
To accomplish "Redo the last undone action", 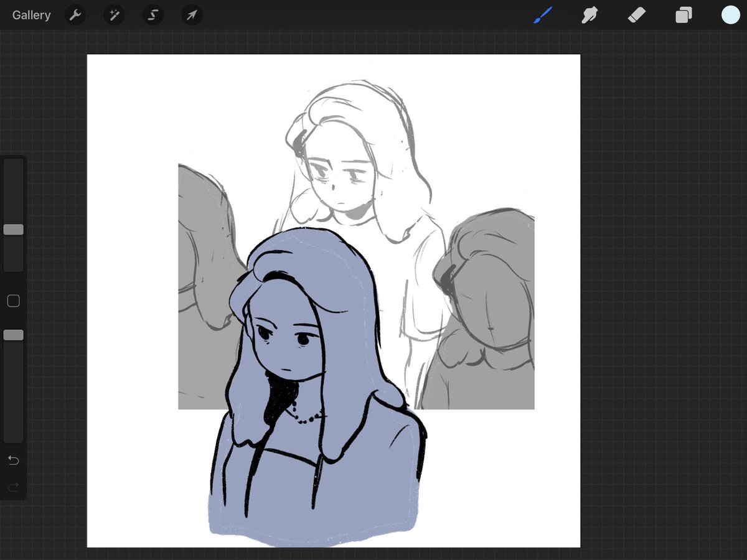I will (13, 487).
